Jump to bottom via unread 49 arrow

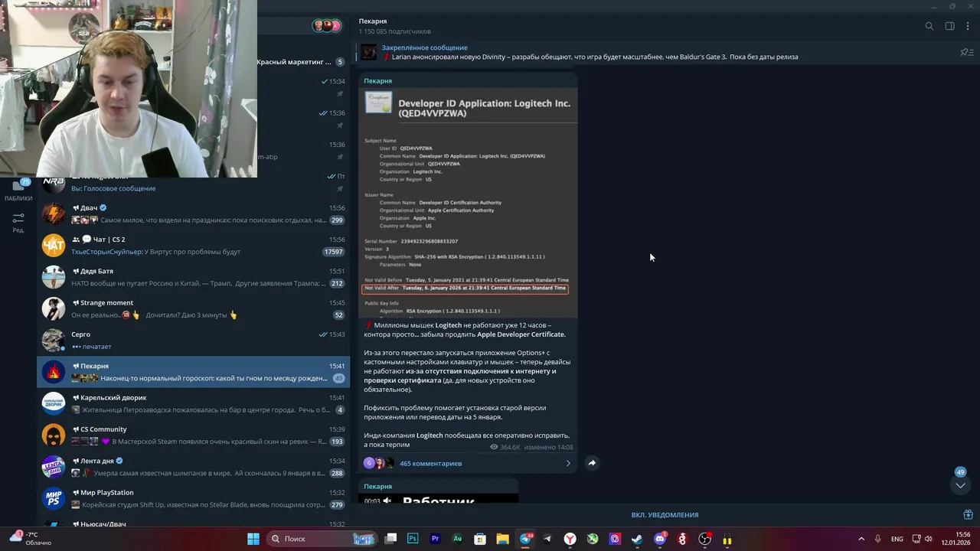(960, 485)
